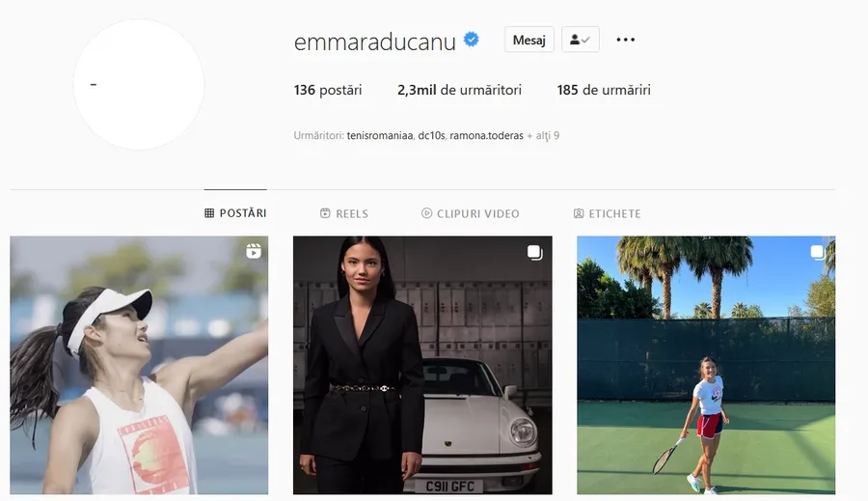The width and height of the screenshot is (868, 501).
Task: Switch to the Reels tab
Action: (x=343, y=213)
